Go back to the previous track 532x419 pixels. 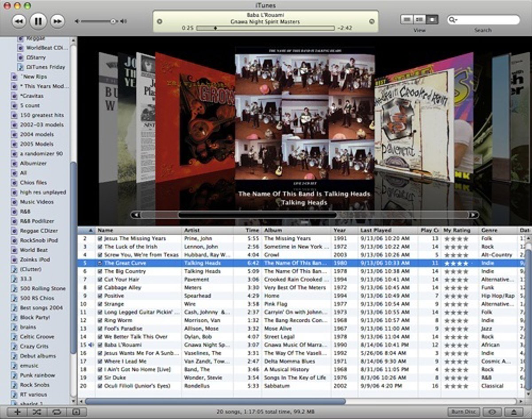[x=19, y=21]
